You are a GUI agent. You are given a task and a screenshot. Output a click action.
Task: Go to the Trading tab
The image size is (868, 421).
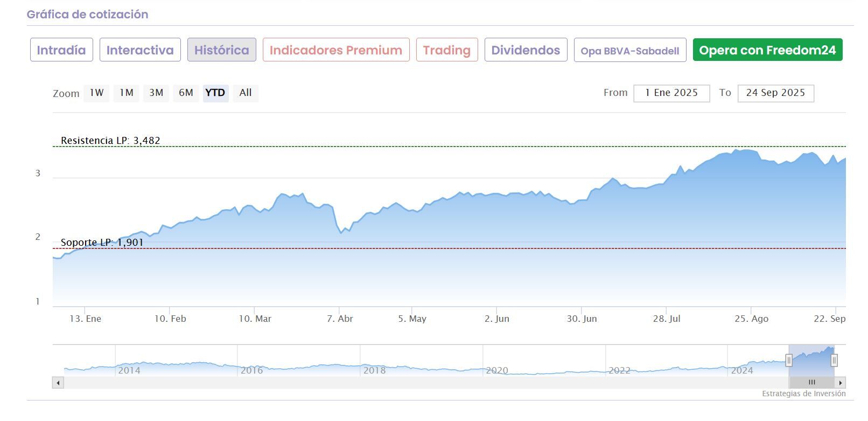tap(447, 50)
